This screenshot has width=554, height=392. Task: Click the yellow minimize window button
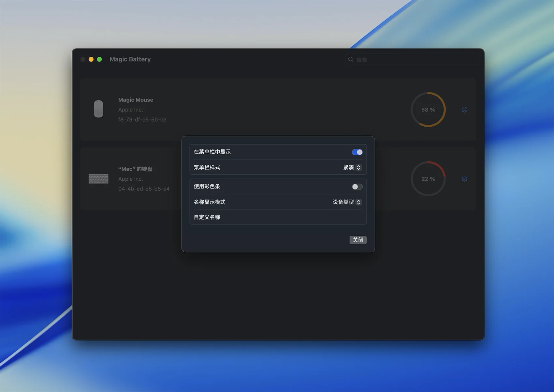click(91, 59)
